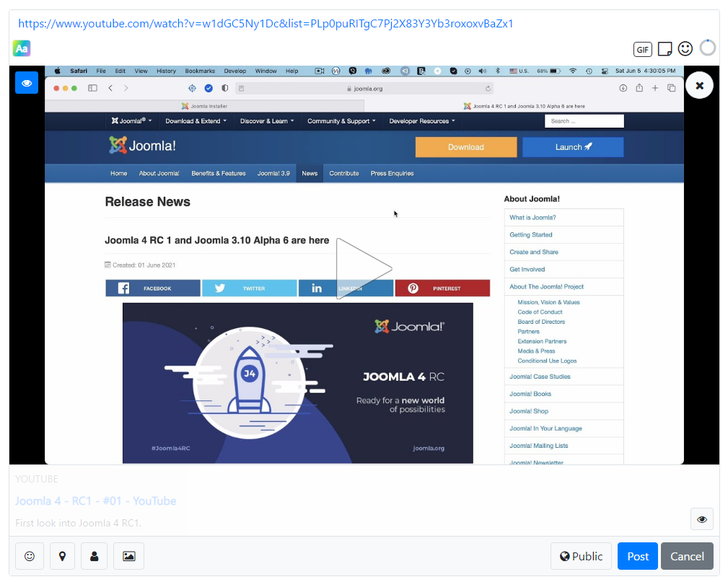Click the YOUTUBE source label
Screen dimensions: 728x582
click(x=37, y=479)
